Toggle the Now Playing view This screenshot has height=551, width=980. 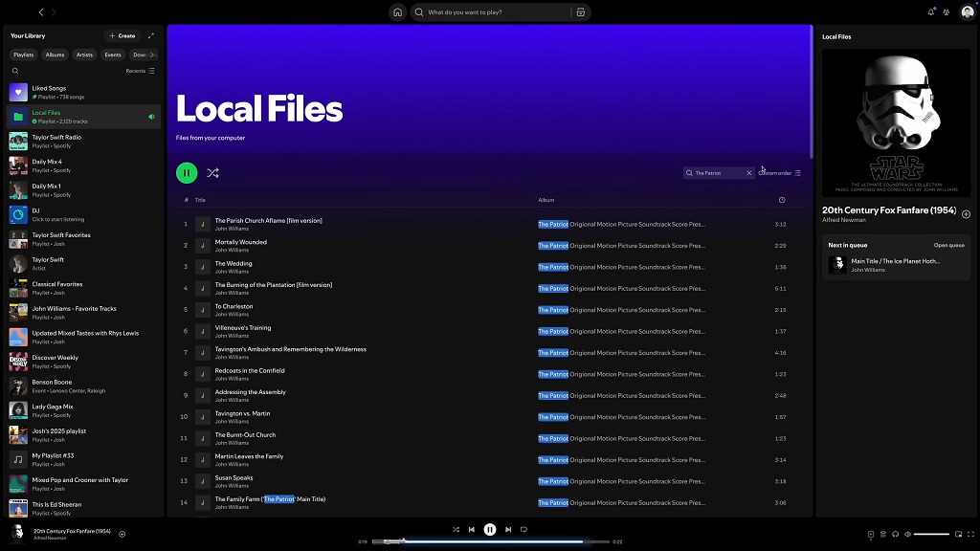(x=871, y=534)
